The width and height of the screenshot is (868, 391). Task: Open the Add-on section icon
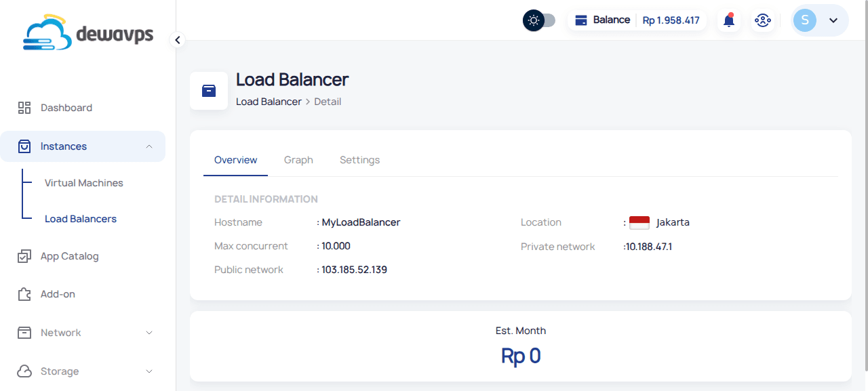click(24, 293)
